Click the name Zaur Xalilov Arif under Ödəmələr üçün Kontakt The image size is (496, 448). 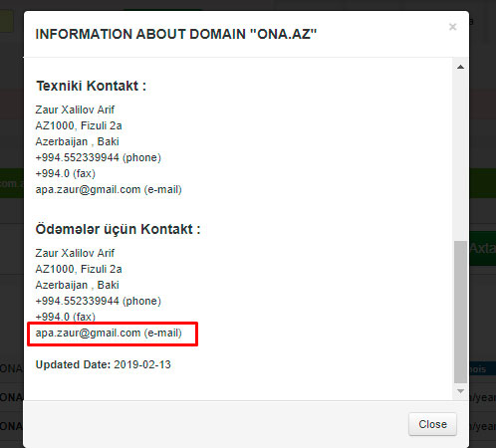click(x=75, y=253)
